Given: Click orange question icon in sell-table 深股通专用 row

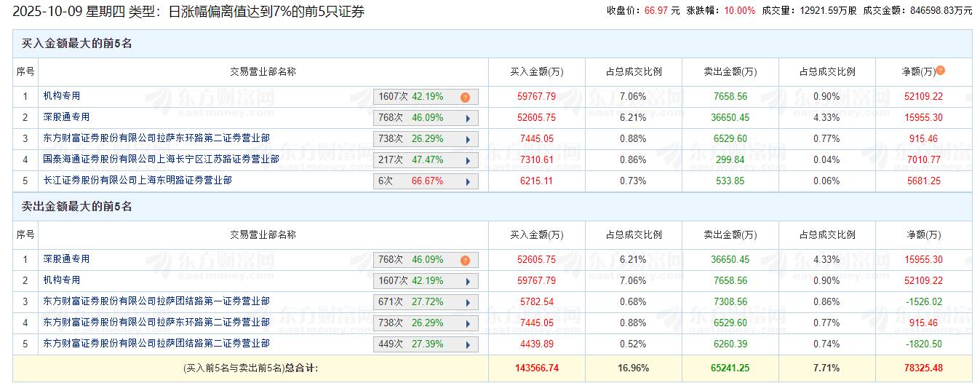Looking at the screenshot, I should [465, 260].
